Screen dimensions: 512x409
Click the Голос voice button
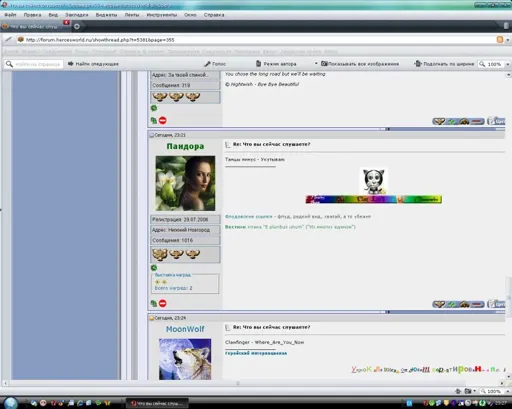(215, 64)
